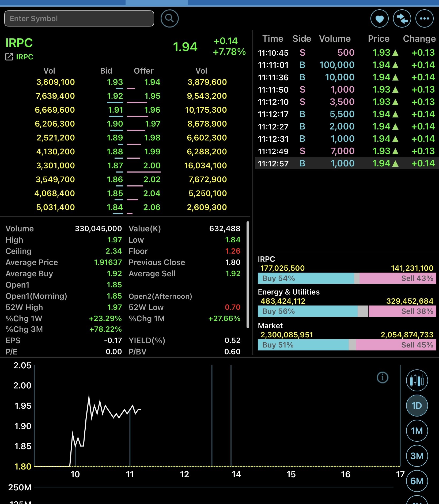Select bid price 1.84
Image resolution: width=439 pixels, height=504 pixels.
(115, 207)
